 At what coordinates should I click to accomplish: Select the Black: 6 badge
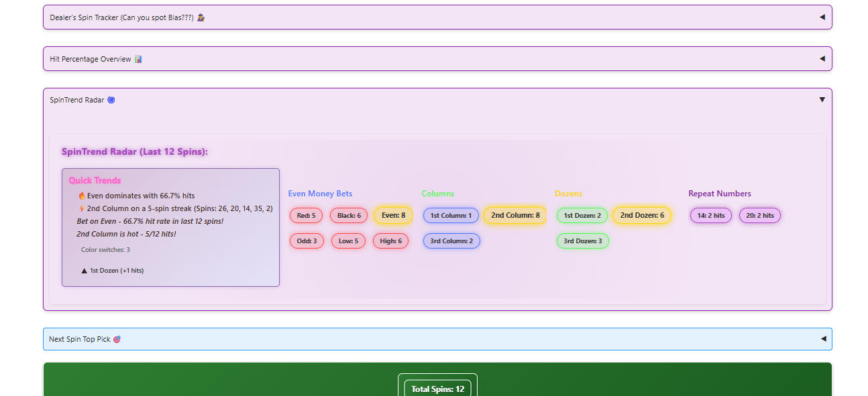tap(349, 216)
